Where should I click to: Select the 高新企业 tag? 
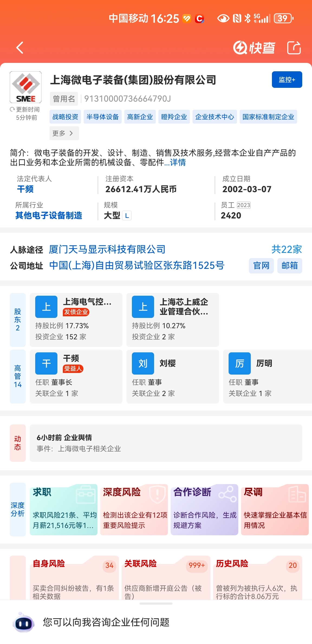[x=140, y=117]
